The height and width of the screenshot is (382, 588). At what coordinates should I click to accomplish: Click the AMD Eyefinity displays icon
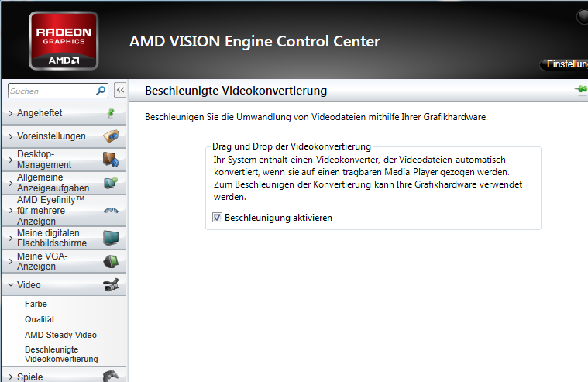[x=111, y=211]
